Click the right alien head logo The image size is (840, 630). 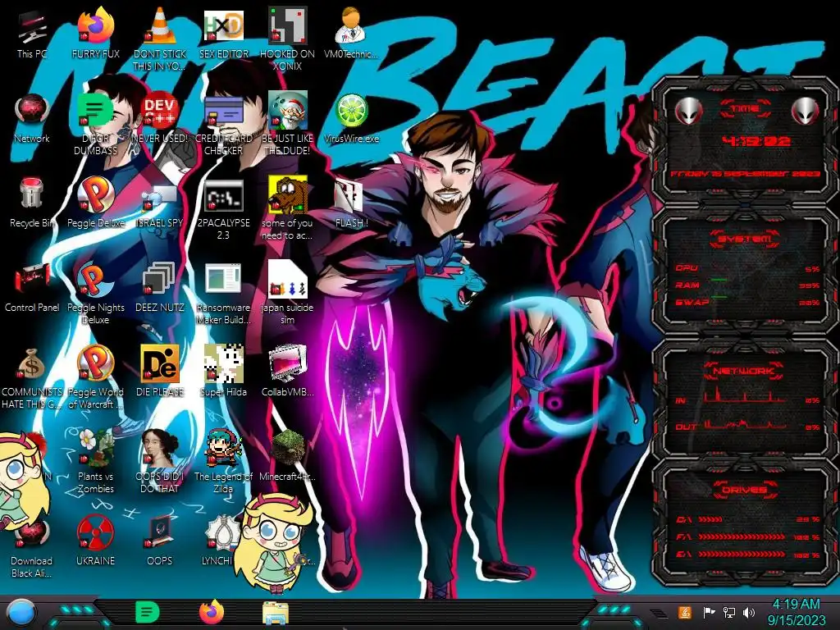(805, 112)
